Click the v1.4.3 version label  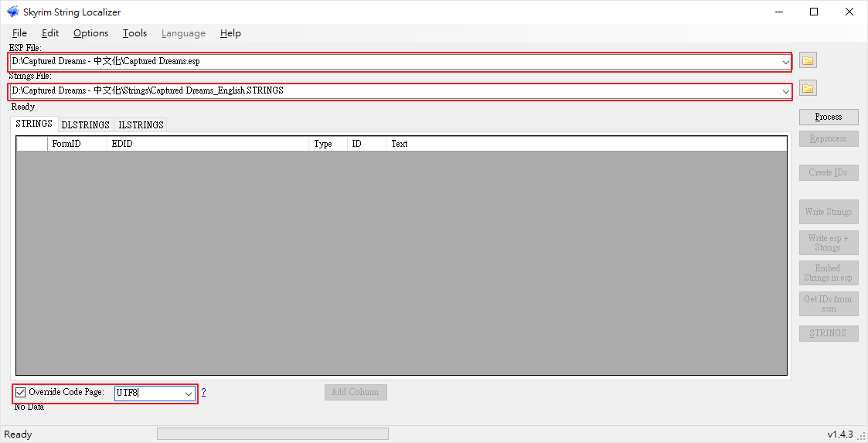coord(840,434)
